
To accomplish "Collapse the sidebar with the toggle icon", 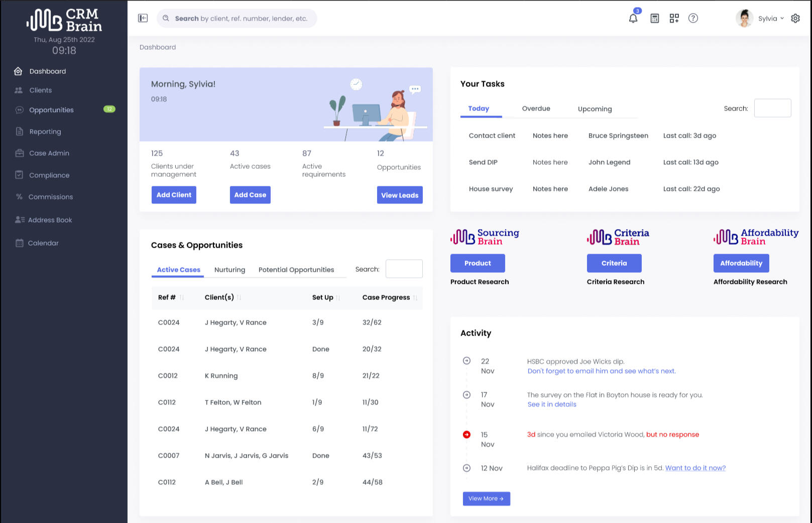I will (x=143, y=18).
